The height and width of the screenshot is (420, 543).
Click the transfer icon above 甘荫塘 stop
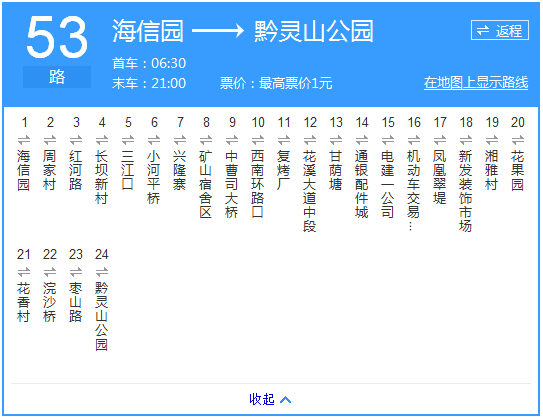(336, 140)
